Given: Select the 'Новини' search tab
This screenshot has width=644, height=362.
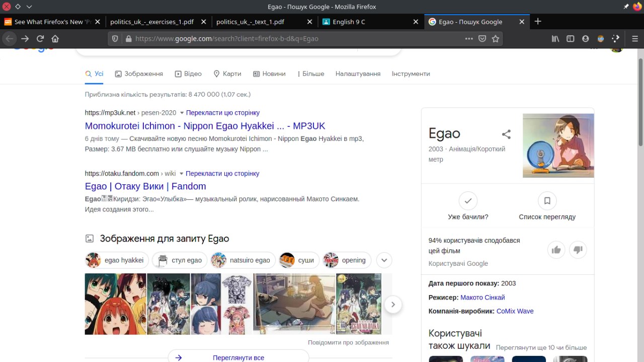Looking at the screenshot, I should point(269,74).
